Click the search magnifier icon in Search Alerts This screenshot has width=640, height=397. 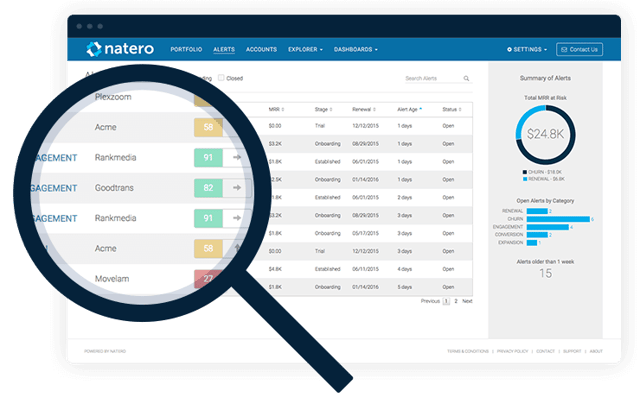click(x=466, y=78)
